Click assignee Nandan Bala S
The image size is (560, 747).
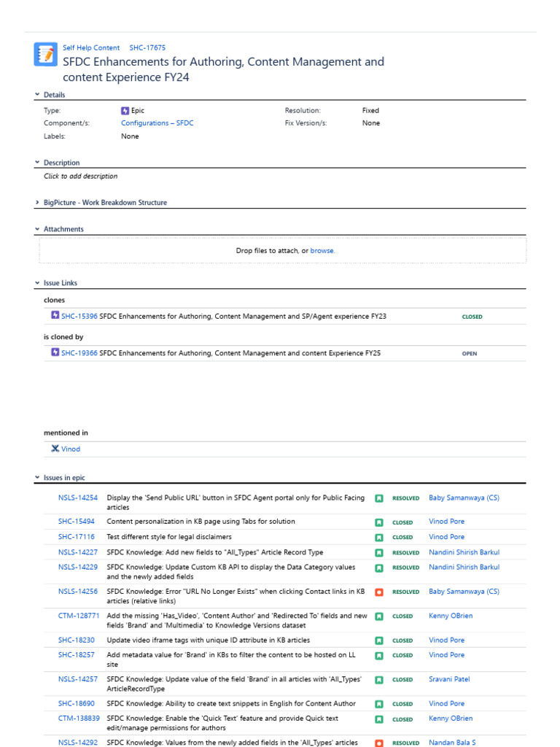452,742
